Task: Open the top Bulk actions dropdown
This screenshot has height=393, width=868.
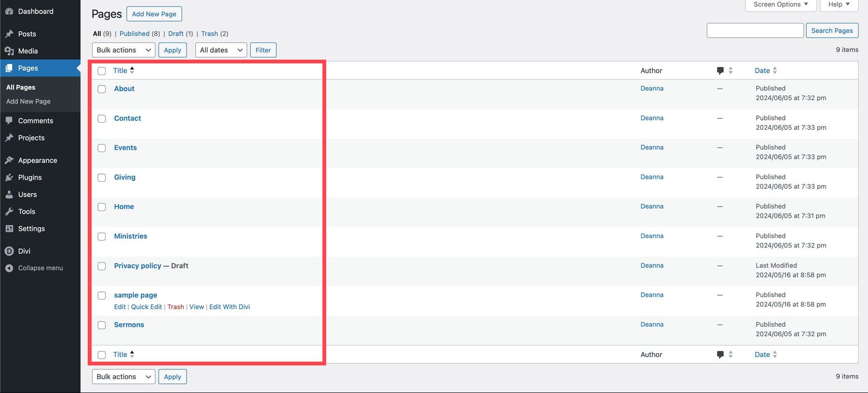Action: (x=123, y=50)
